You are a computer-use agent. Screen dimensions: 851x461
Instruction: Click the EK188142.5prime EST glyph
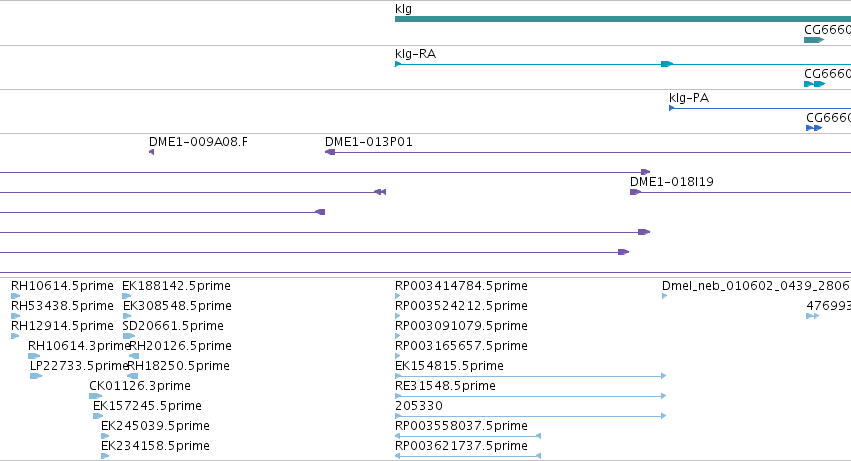[126, 296]
